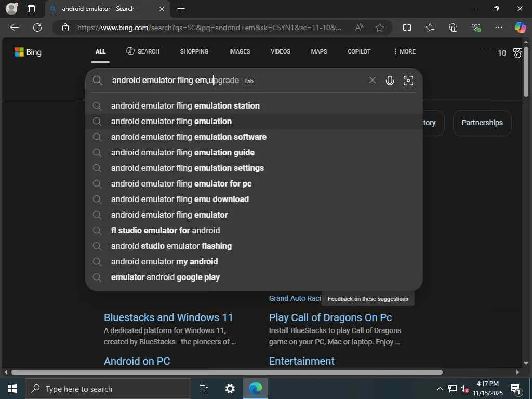
Task: Open the split screen icon
Action: tap(407, 28)
